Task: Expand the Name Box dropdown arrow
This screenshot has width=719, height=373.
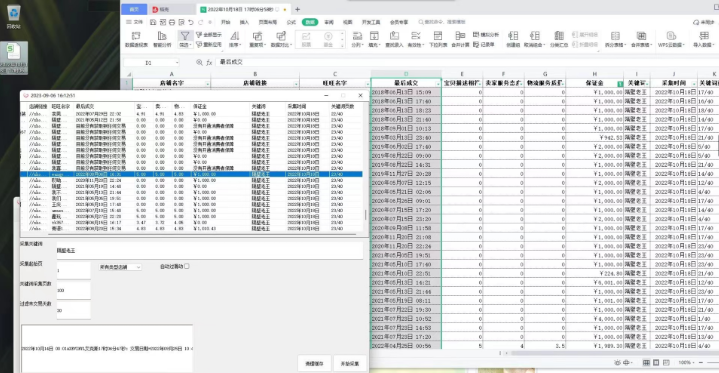Action: coord(177,62)
